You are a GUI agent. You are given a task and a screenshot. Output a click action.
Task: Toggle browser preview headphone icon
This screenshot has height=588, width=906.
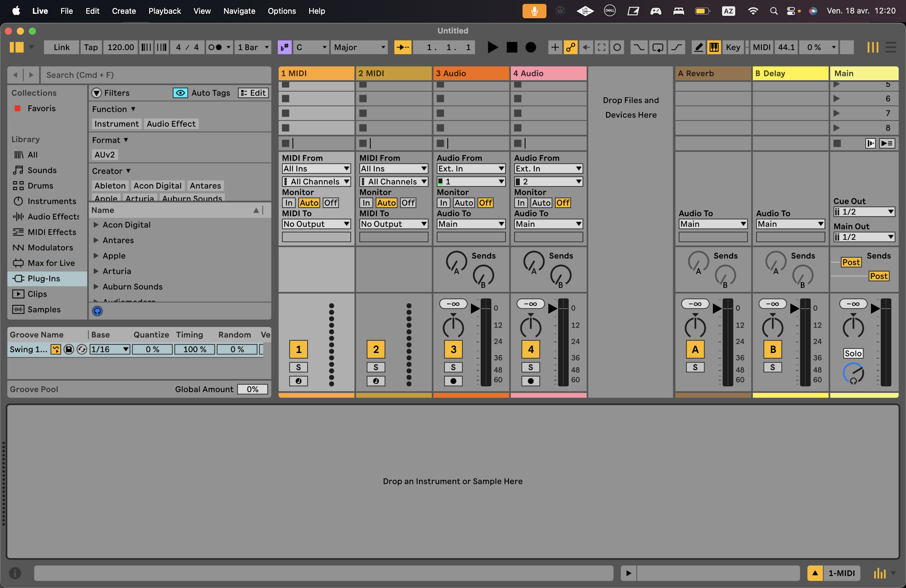click(97, 311)
